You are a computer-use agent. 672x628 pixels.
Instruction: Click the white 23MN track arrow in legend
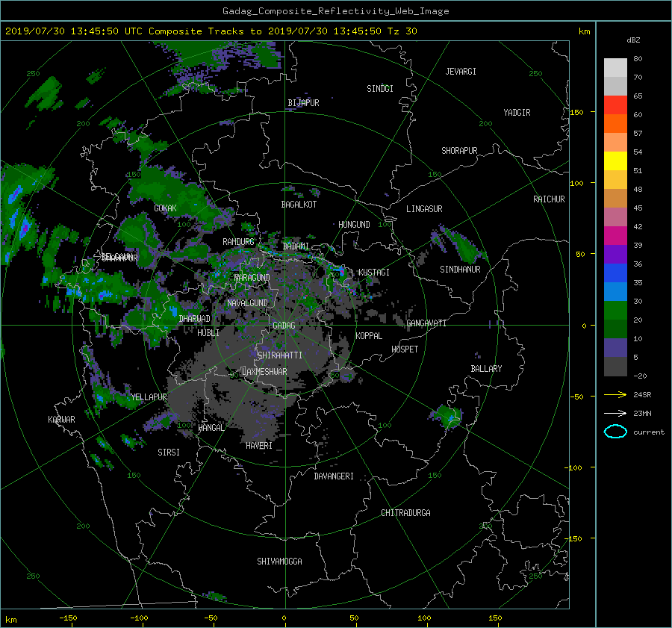(x=615, y=413)
